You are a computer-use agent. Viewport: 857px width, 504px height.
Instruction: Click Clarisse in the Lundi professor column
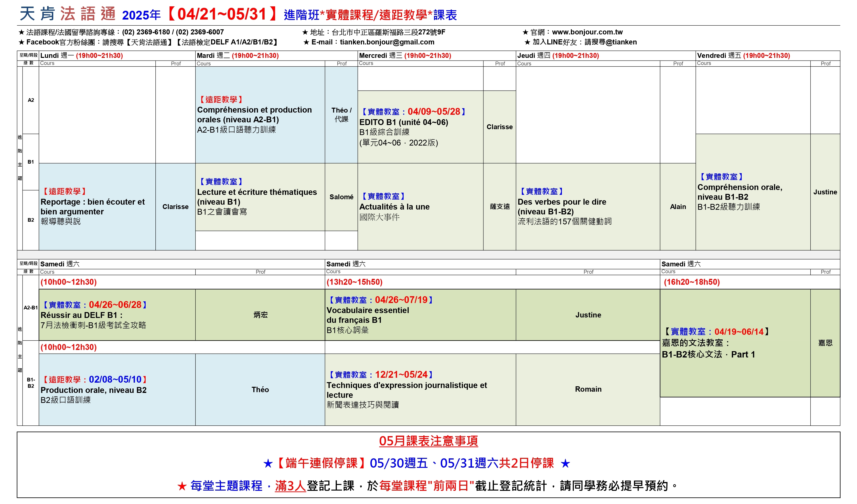(x=175, y=207)
